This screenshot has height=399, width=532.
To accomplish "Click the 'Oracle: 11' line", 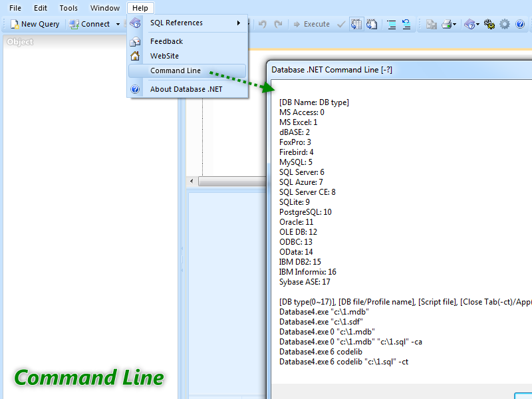I will 297,222.
